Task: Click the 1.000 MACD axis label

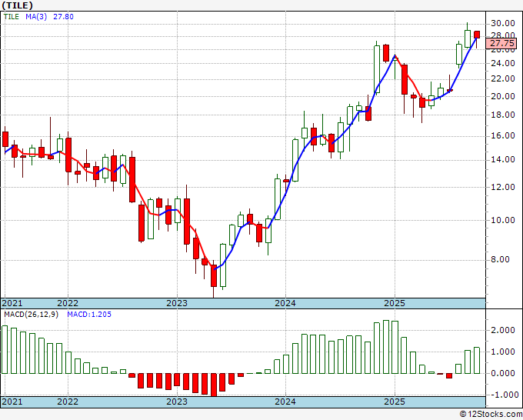Action: [x=502, y=352]
